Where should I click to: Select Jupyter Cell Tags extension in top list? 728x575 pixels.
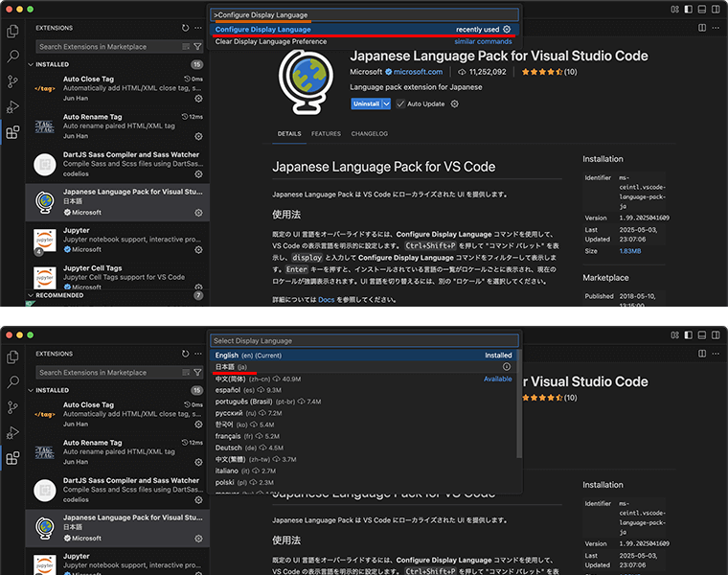point(118,277)
